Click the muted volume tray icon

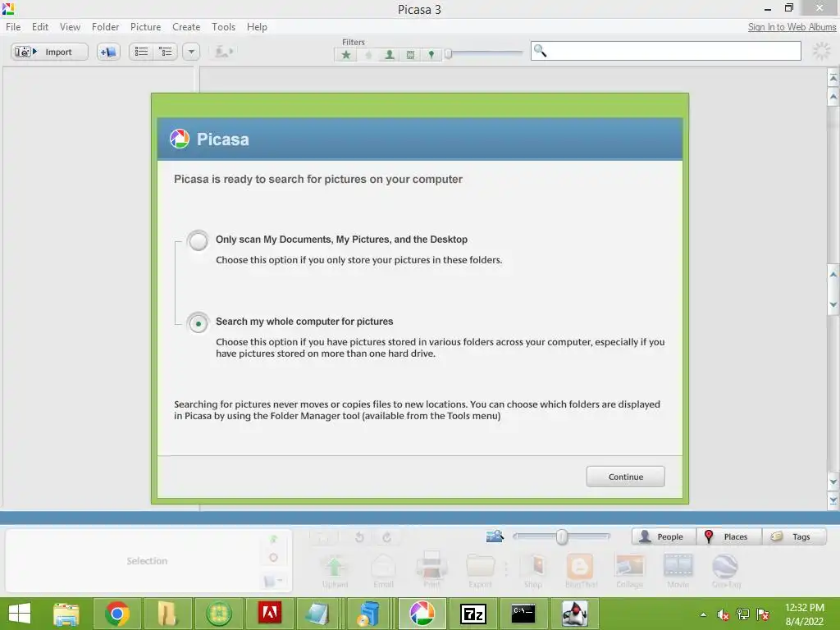pos(724,614)
